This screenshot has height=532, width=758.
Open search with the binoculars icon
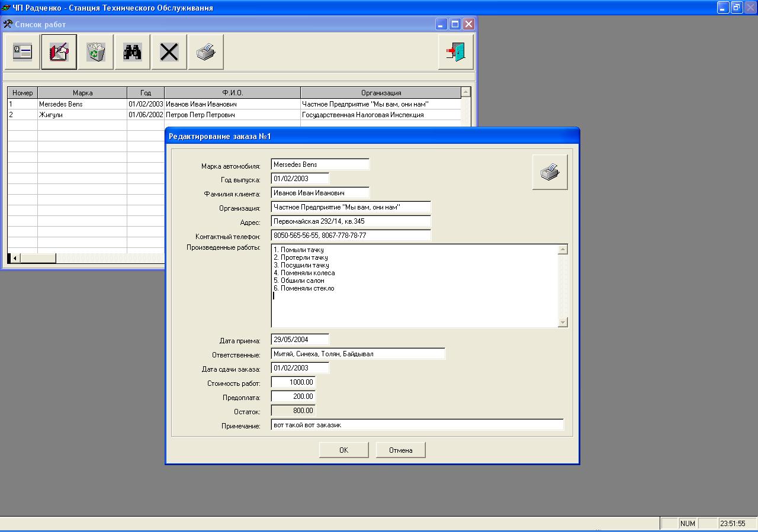click(133, 52)
